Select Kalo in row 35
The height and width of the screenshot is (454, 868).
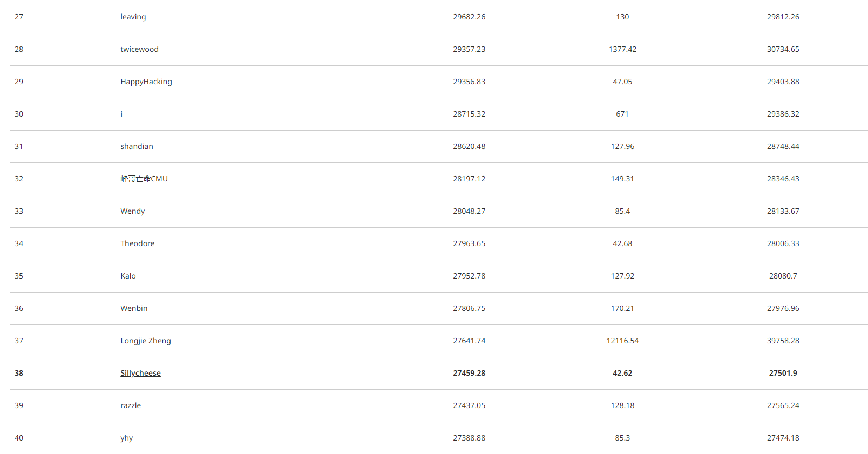pos(128,276)
